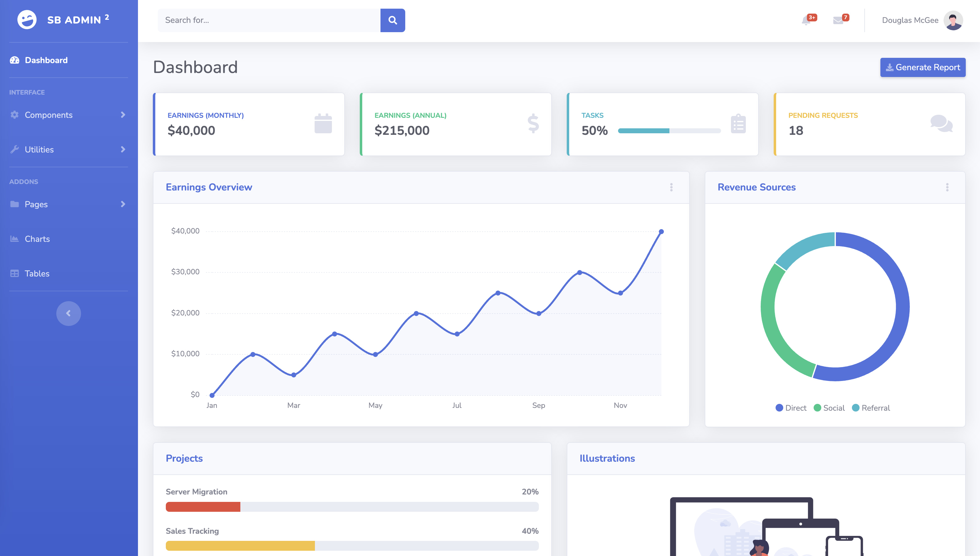Open the notifications bell with 3+ alerts
Screen dimensions: 980x556
point(806,21)
